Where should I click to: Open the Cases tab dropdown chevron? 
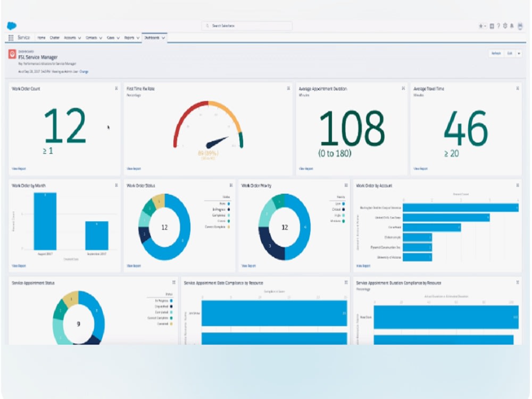coord(118,38)
